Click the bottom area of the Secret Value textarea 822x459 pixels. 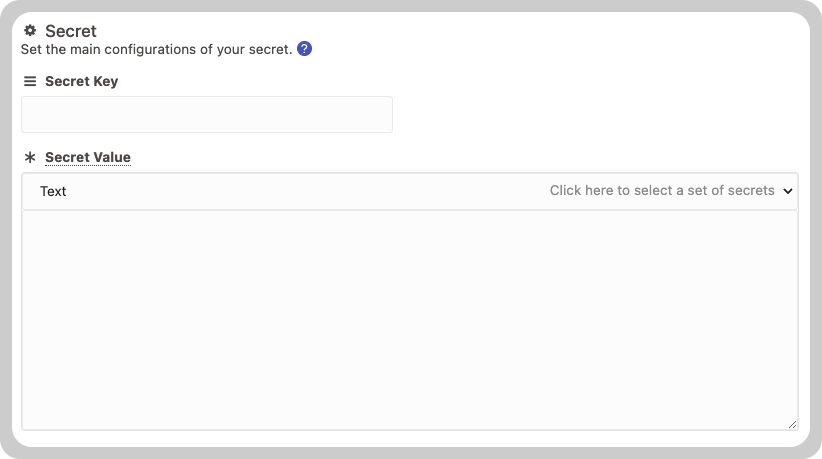coord(409,409)
